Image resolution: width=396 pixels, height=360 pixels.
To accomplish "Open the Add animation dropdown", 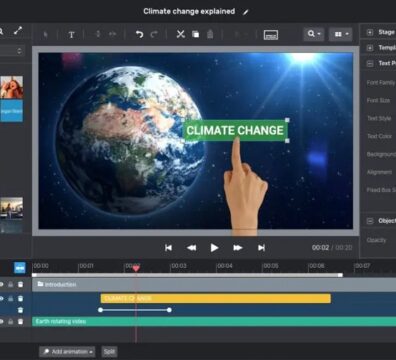I will click(x=67, y=352).
